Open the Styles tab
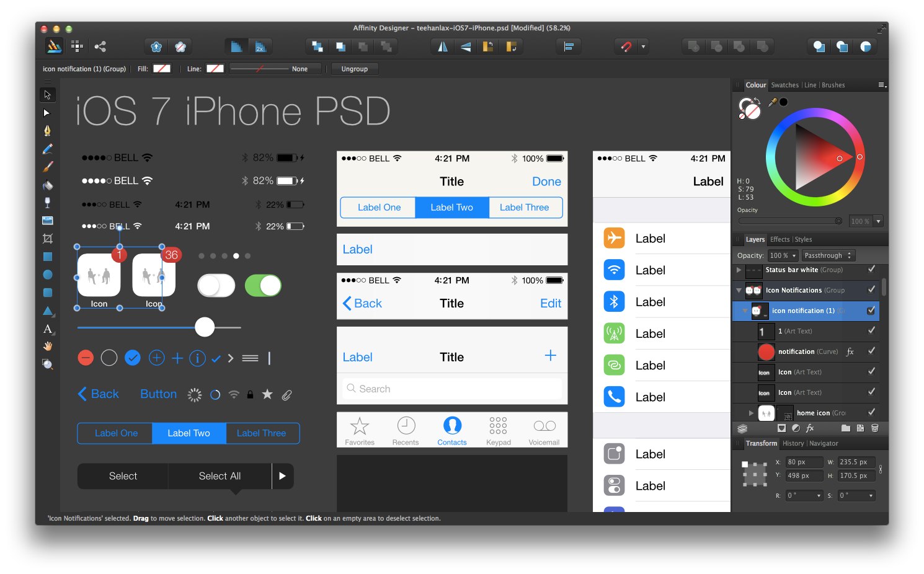This screenshot has width=924, height=574. pyautogui.click(x=804, y=239)
